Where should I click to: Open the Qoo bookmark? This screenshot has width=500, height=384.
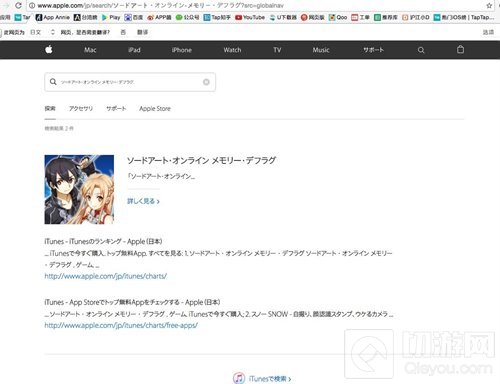pyautogui.click(x=338, y=17)
